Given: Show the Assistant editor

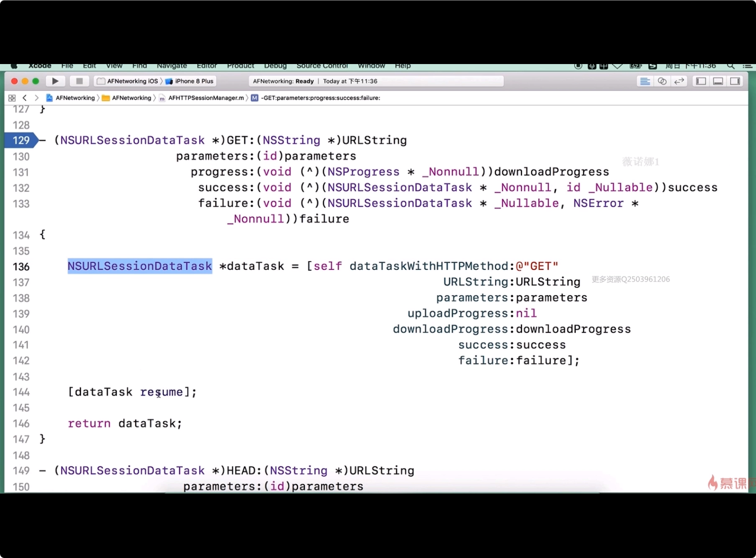Looking at the screenshot, I should coord(662,81).
